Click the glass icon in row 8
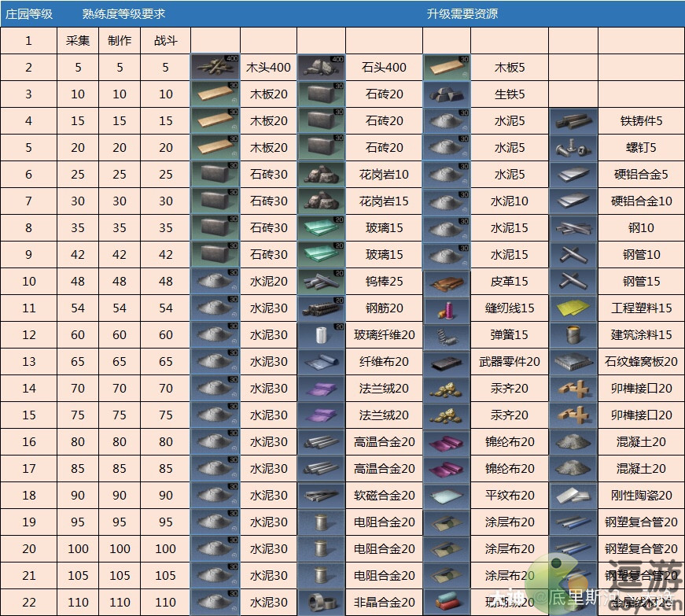The image size is (685, 616). [x=321, y=227]
